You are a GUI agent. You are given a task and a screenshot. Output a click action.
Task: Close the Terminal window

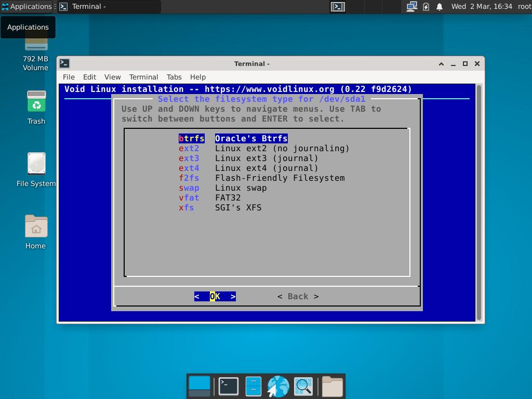pos(477,64)
